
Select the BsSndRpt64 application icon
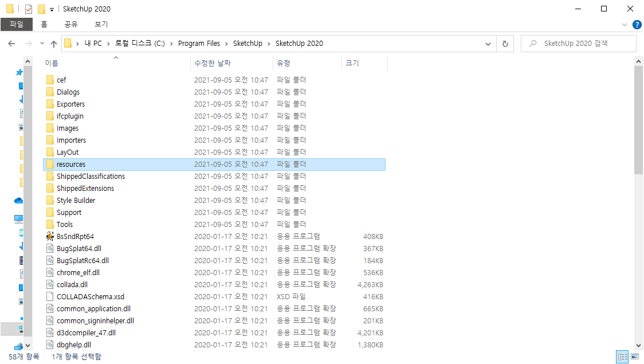click(50, 236)
